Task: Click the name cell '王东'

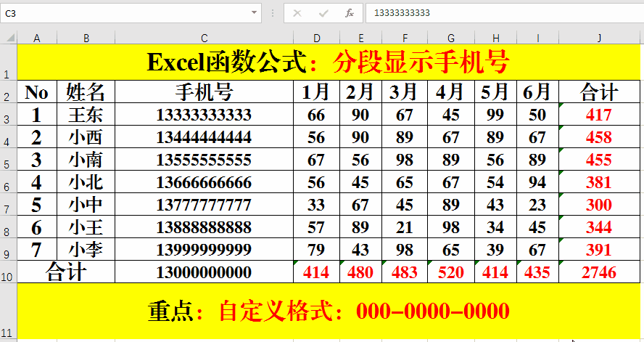Action: pos(86,114)
